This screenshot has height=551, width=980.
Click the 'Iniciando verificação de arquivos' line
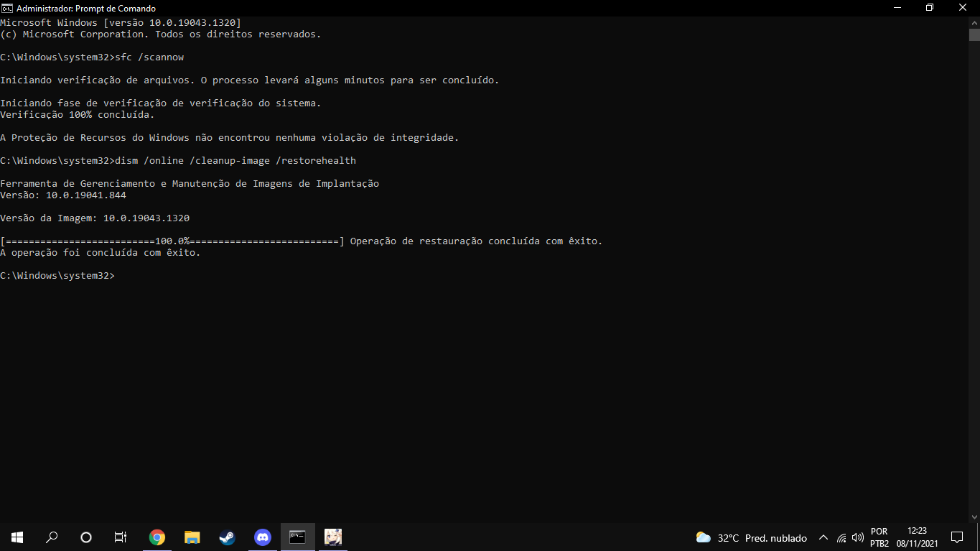pos(249,80)
